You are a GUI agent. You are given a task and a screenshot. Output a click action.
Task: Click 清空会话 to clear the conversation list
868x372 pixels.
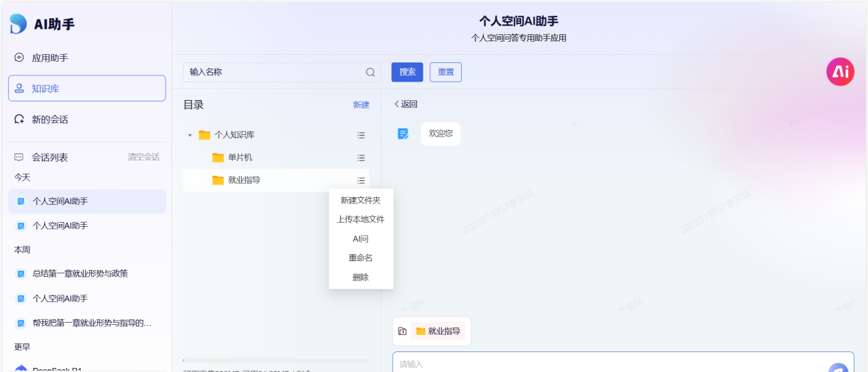pyautogui.click(x=143, y=157)
